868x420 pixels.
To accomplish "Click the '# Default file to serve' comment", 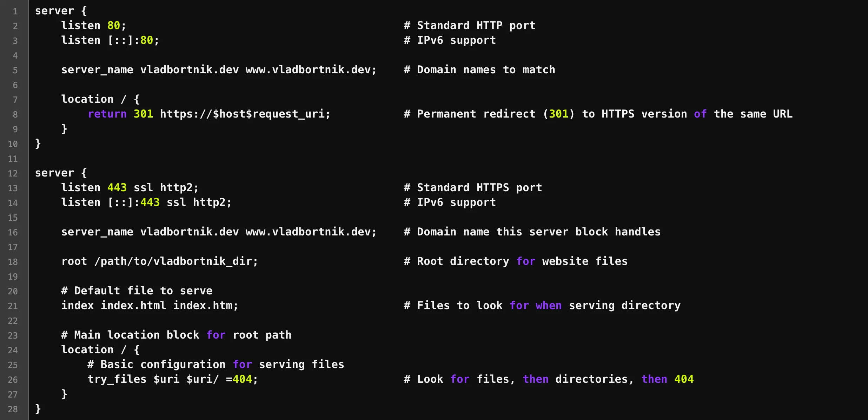I will coord(137,291).
